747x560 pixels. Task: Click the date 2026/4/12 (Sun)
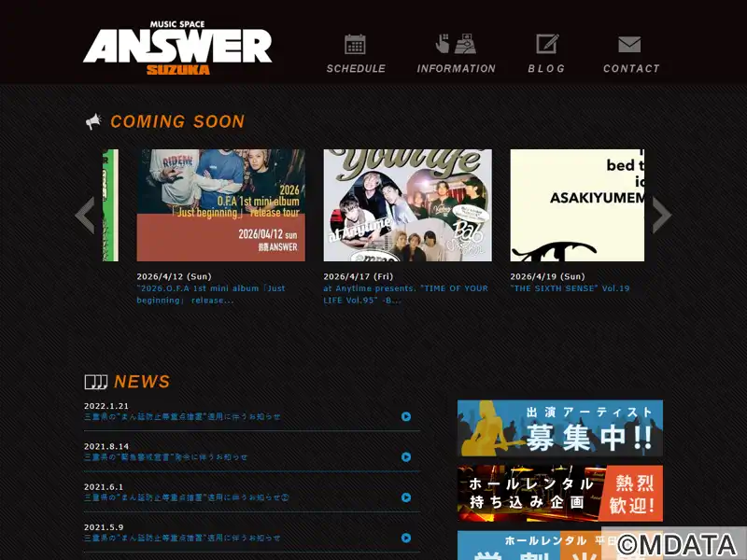(x=174, y=276)
